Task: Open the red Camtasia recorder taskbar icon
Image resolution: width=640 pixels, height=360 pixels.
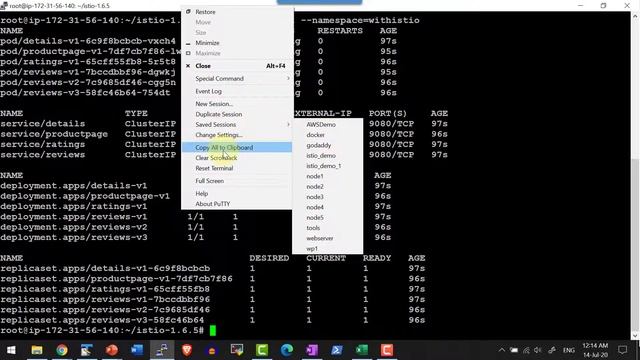Action: tap(387, 350)
